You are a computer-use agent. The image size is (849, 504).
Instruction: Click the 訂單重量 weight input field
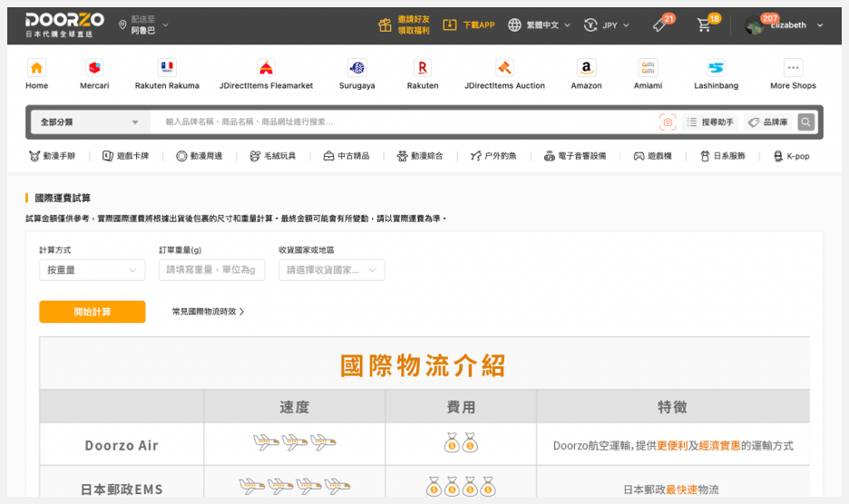tap(211, 269)
